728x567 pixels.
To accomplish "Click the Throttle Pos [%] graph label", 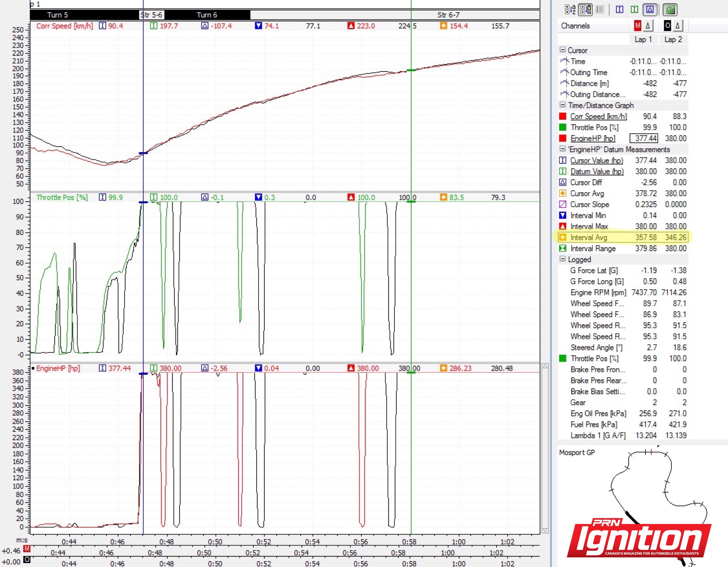I will [62, 197].
